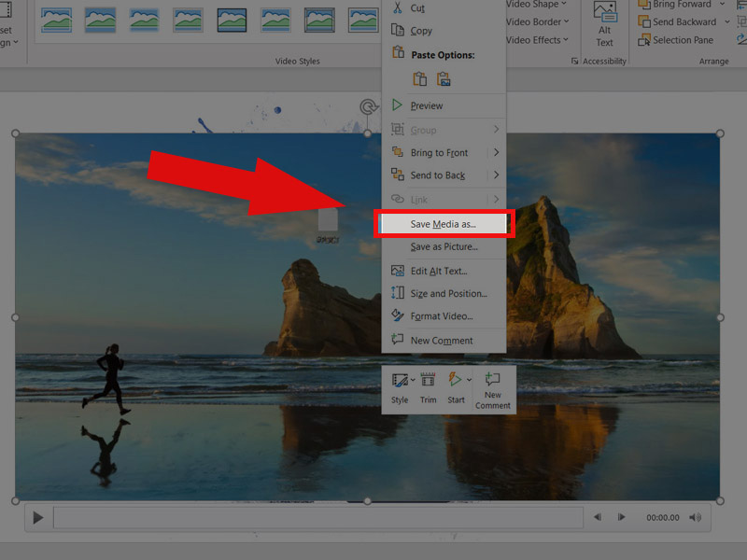Choose Save as Picture option
Screen dimensions: 747x560
click(x=442, y=246)
